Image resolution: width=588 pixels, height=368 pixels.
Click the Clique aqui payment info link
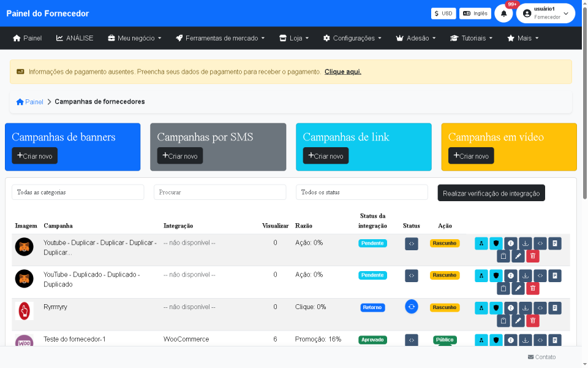coord(343,72)
